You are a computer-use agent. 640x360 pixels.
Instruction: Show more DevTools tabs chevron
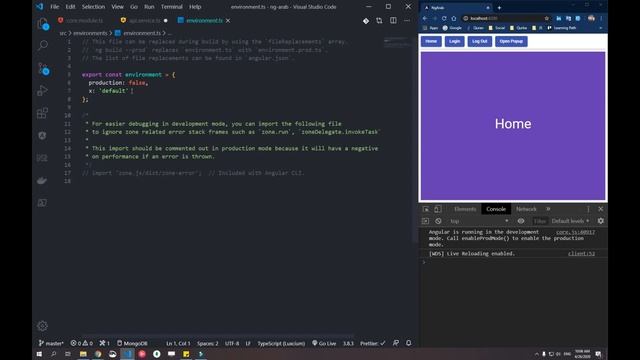click(x=548, y=209)
